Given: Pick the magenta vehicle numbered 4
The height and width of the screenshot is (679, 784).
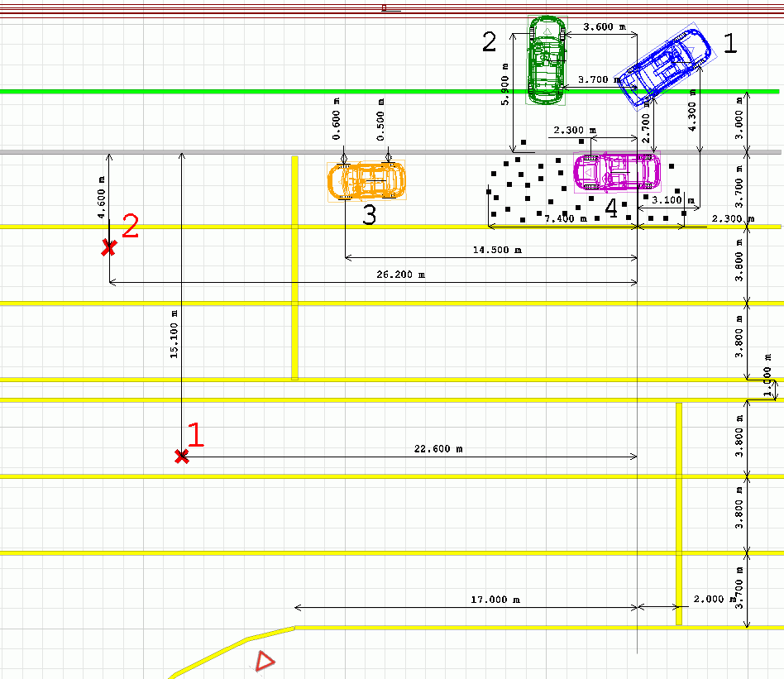Looking at the screenshot, I should [617, 171].
